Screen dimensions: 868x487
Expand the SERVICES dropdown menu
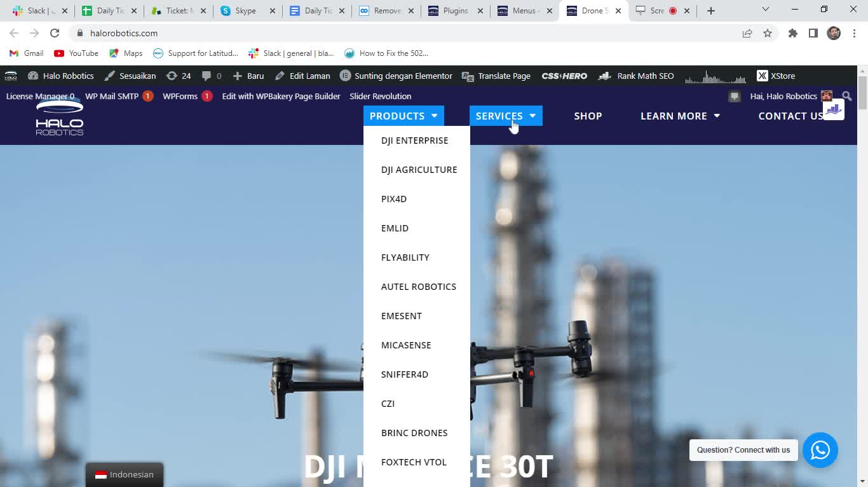coord(506,116)
